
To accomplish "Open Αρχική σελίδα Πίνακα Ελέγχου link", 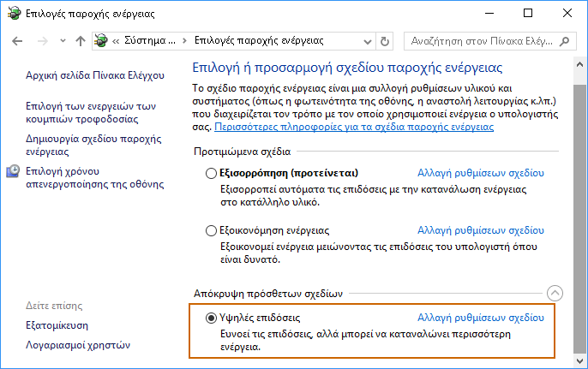I will [95, 75].
